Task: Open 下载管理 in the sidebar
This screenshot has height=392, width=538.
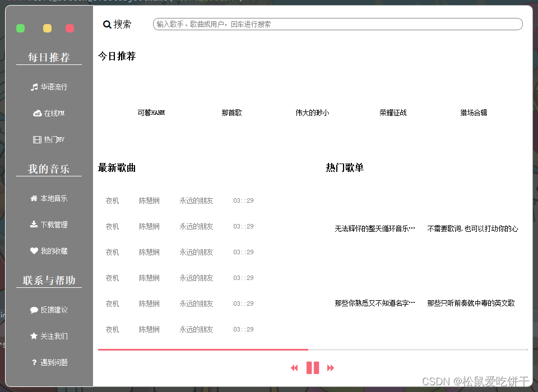Action: 49,225
